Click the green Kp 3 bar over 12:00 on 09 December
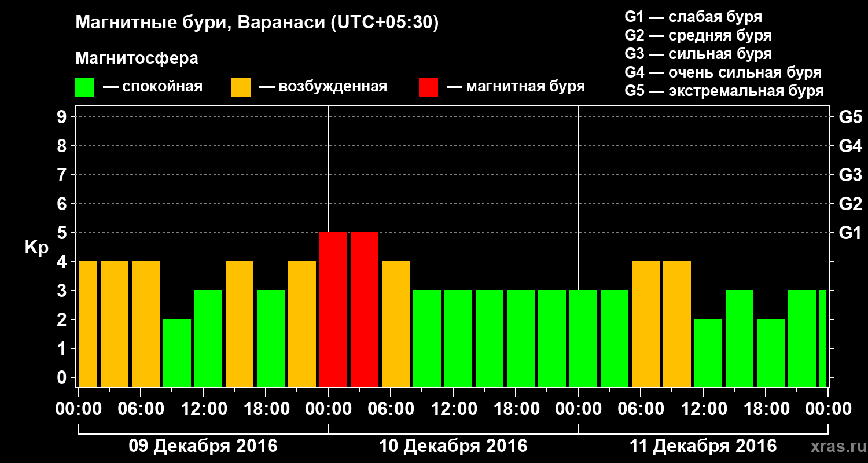 (x=208, y=338)
